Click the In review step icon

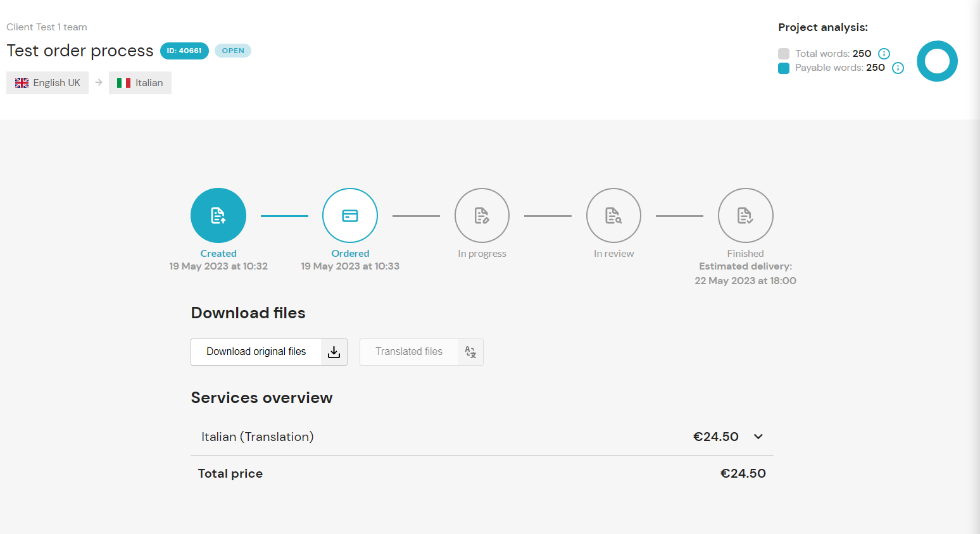click(613, 216)
